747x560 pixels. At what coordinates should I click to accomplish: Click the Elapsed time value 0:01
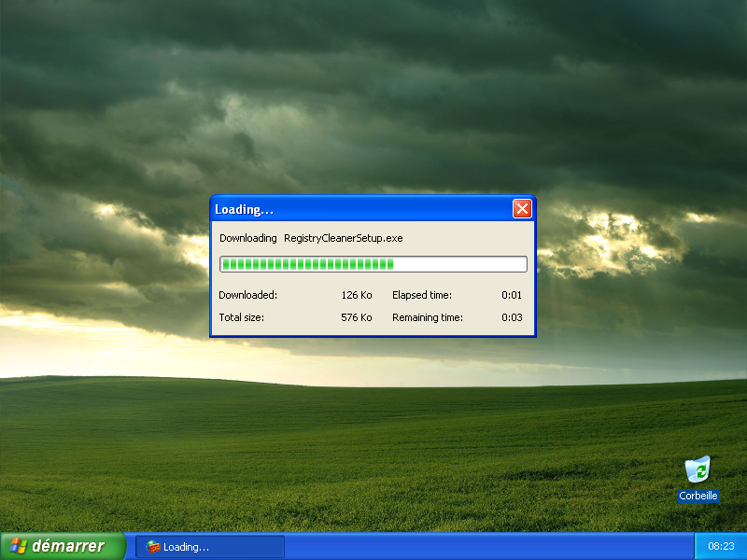click(512, 295)
